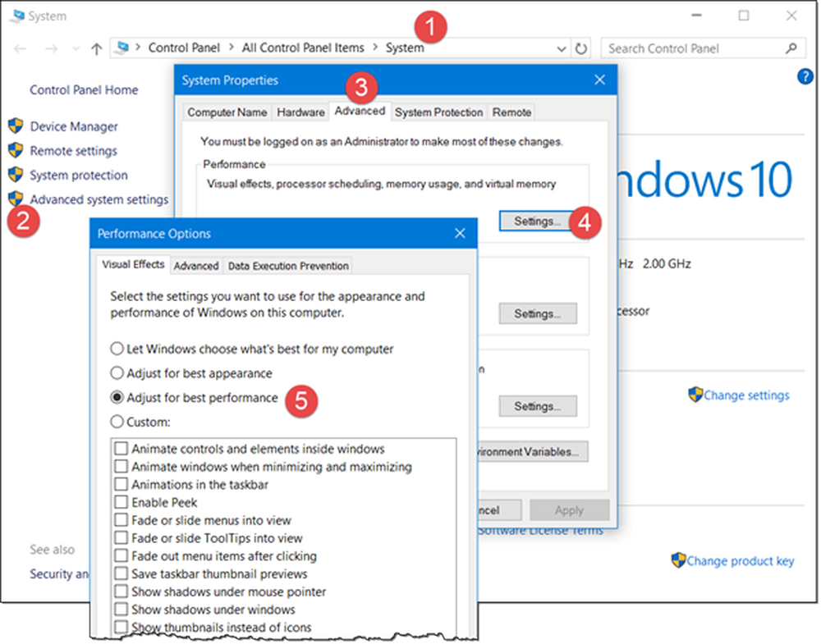Click the Back arrow in System window
The height and width of the screenshot is (644, 821).
[20, 48]
